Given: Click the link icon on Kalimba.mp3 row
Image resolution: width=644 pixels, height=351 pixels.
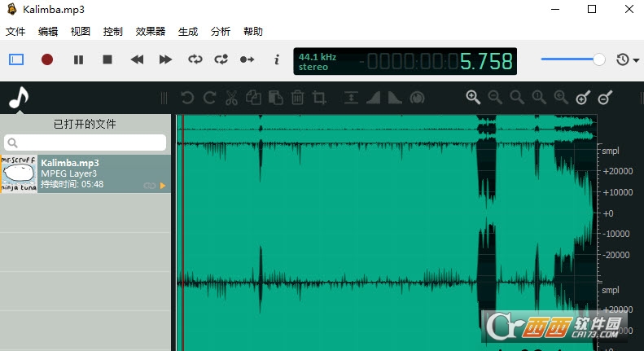Looking at the screenshot, I should (150, 186).
